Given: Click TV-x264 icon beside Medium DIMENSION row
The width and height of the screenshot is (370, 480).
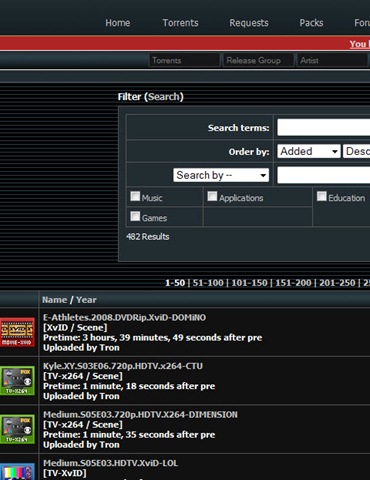Looking at the screenshot, I should click(x=17, y=429).
